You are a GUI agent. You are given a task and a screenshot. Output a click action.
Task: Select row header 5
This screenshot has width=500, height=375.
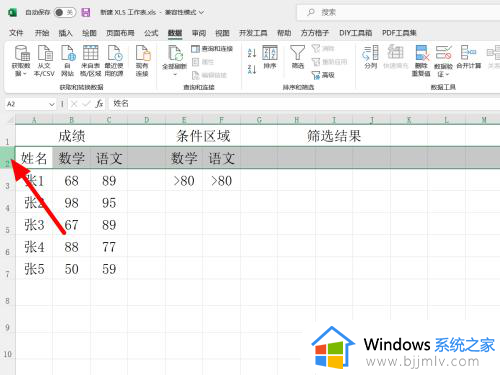[x=7, y=224]
